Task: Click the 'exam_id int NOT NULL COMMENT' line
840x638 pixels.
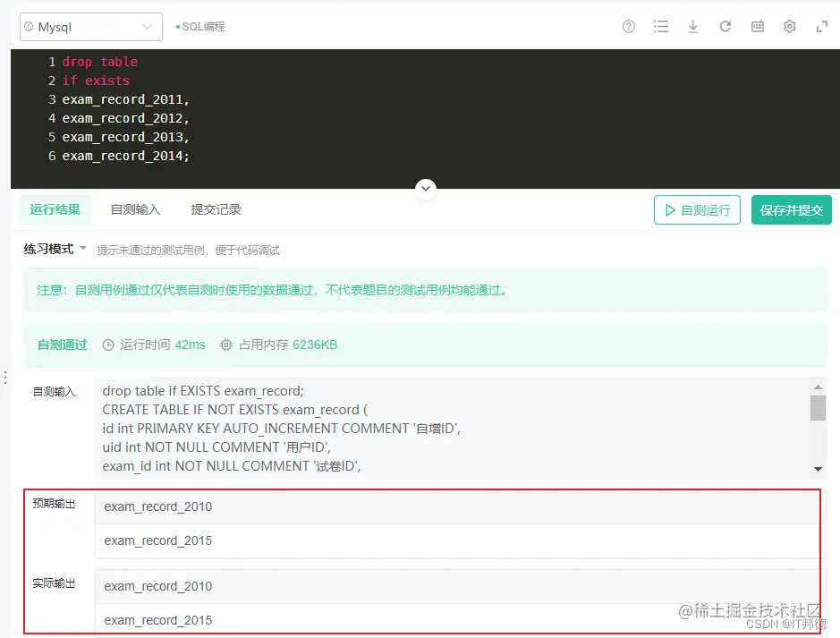Action: point(232,466)
